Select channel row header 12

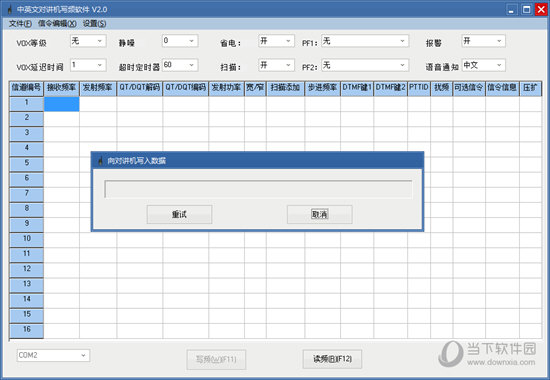(26, 271)
